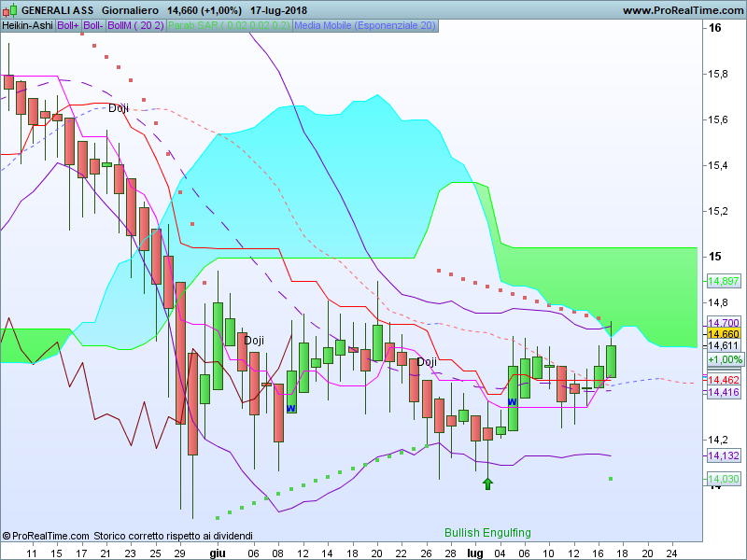Click the 15 price axis label

(714, 256)
